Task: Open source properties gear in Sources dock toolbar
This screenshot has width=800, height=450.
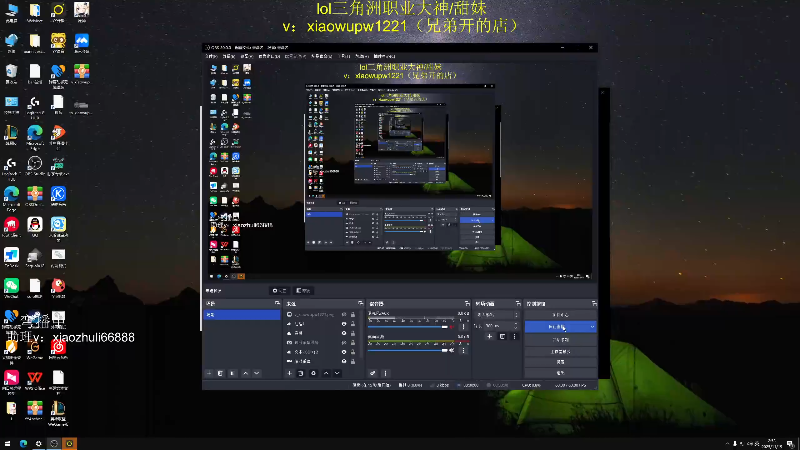Action: click(x=314, y=373)
